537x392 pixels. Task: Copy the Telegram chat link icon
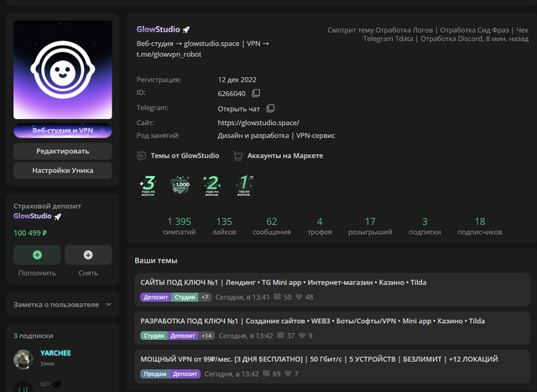pos(270,108)
